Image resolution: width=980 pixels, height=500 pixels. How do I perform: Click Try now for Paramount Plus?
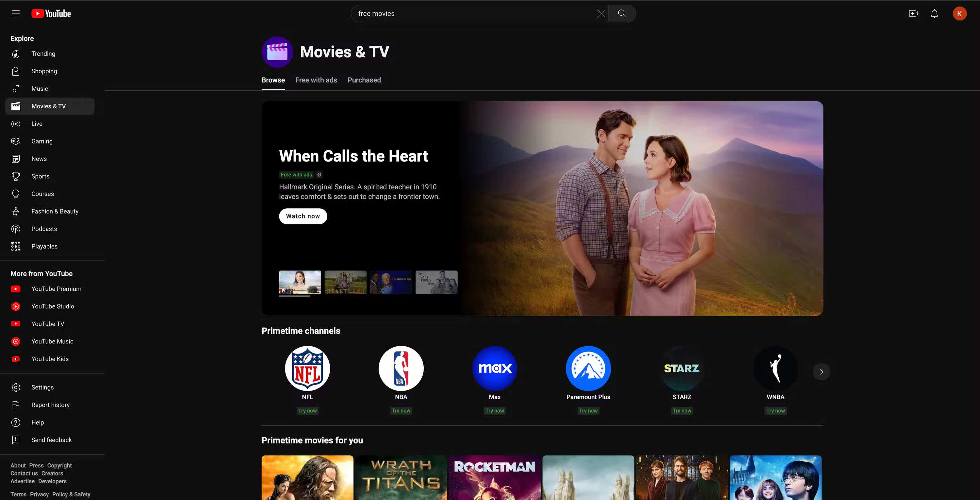tap(588, 411)
